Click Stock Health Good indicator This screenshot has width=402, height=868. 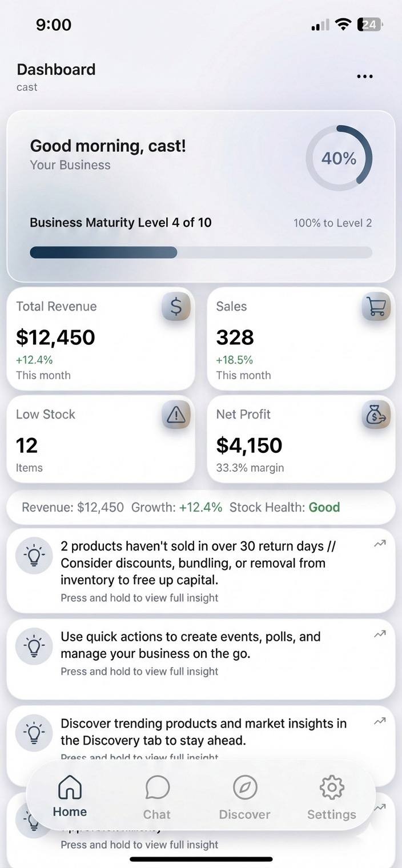click(324, 507)
